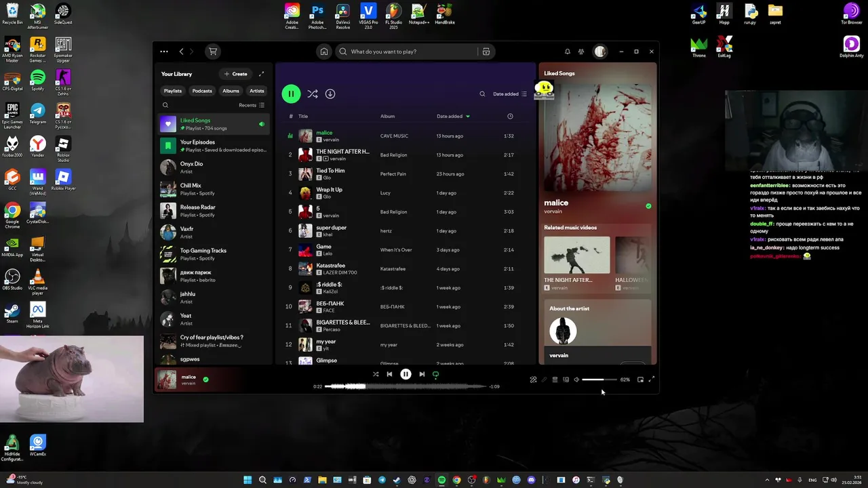This screenshot has height=488, width=868.
Task: Sort by the Album column header
Action: coord(387,117)
